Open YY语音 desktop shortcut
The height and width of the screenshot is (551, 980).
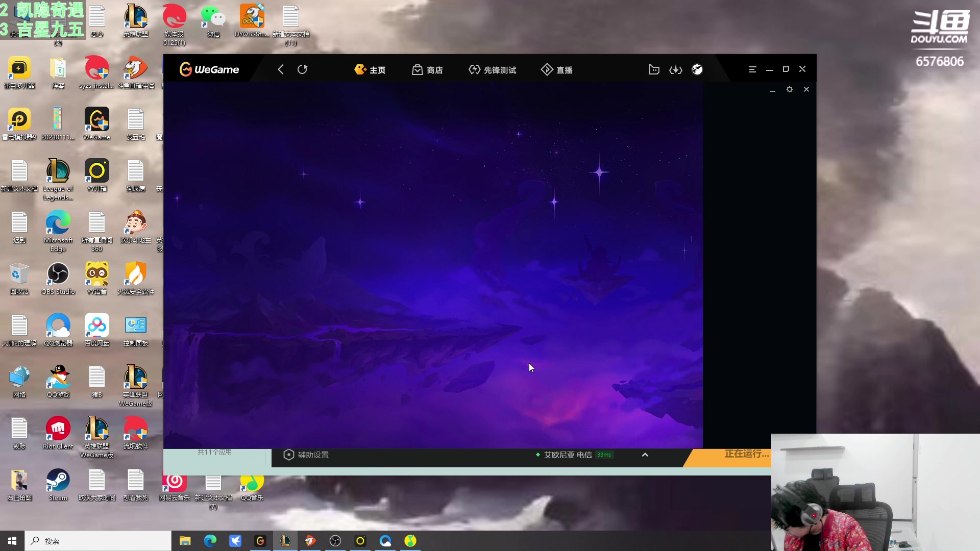tap(97, 279)
